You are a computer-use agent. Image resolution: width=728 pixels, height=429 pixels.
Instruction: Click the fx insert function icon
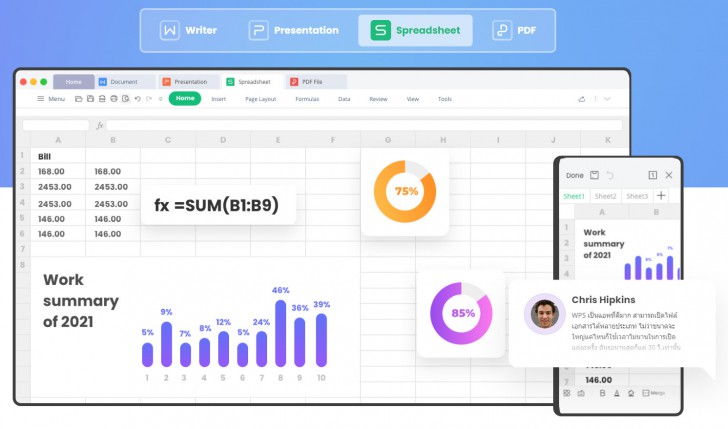99,125
